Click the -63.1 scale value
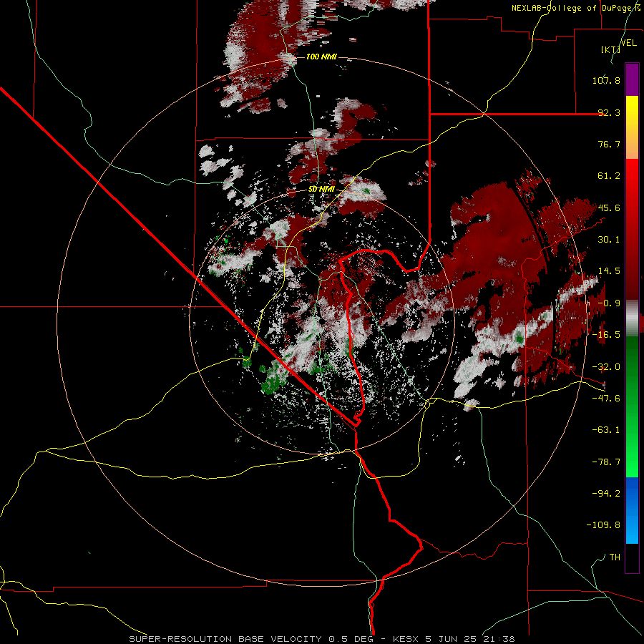The height and width of the screenshot is (644, 644). point(606,430)
